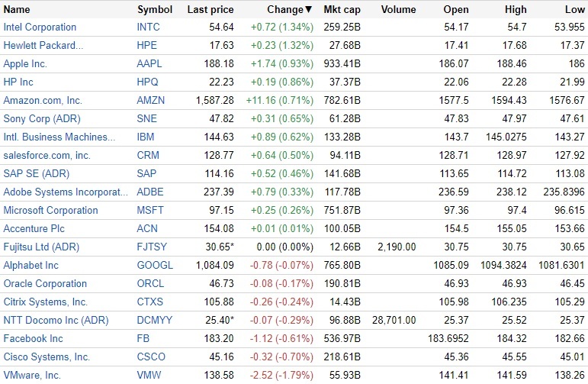Image resolution: width=588 pixels, height=384 pixels.
Task: Click the Name column header
Action: pos(17,10)
